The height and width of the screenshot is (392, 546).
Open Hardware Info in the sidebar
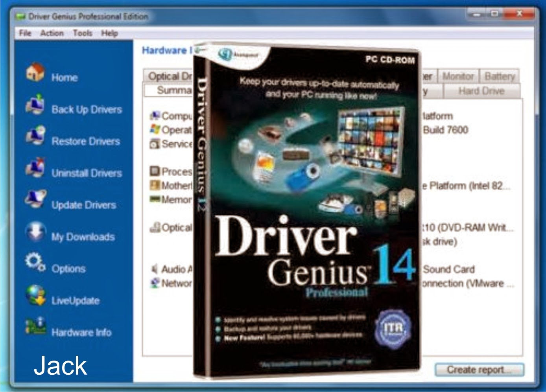(x=81, y=332)
